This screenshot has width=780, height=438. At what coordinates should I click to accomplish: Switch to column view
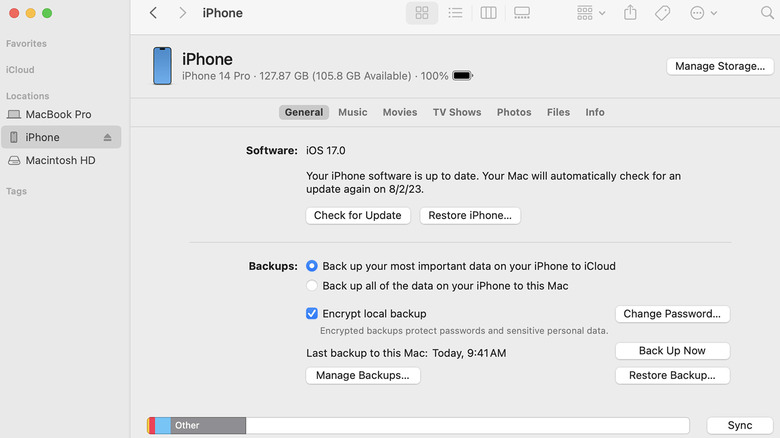(488, 13)
